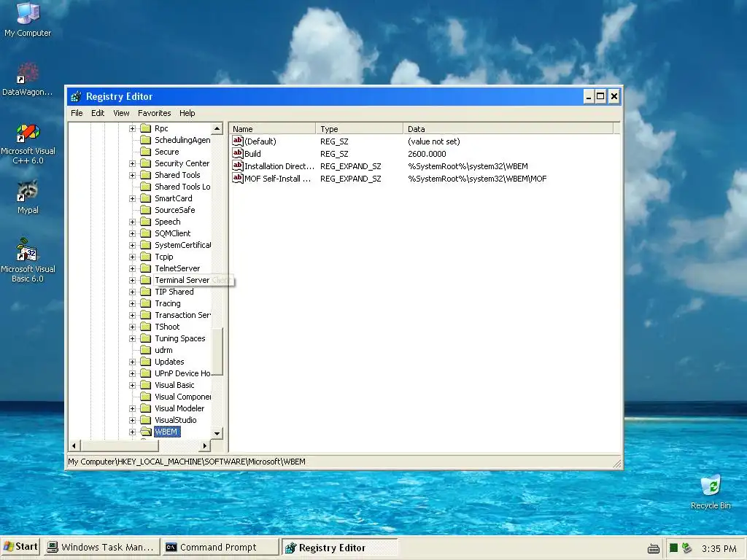Click the SchedulingAgen folder icon
Screen dimensions: 747x560
[146, 140]
